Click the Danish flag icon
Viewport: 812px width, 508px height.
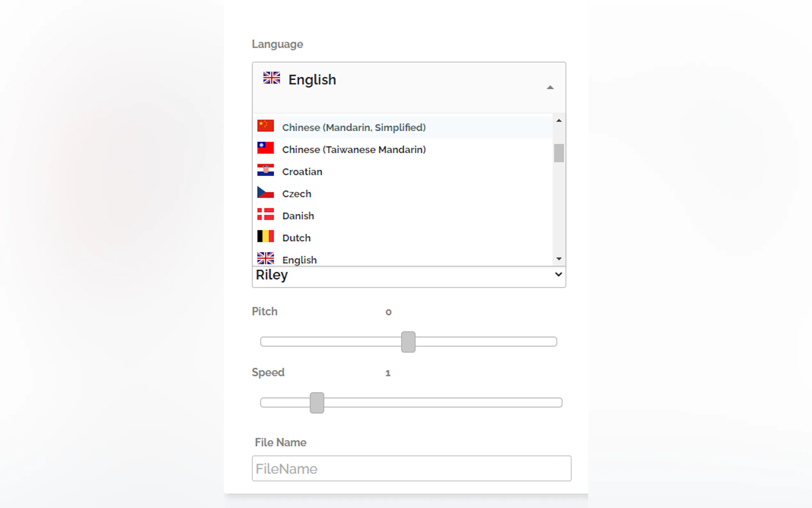coord(265,214)
